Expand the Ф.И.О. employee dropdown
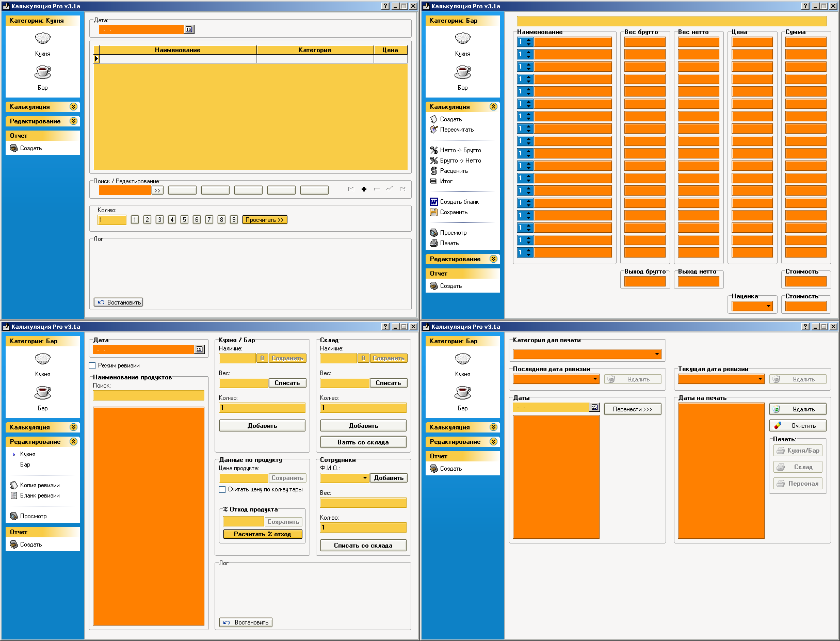The width and height of the screenshot is (840, 641). coord(365,478)
